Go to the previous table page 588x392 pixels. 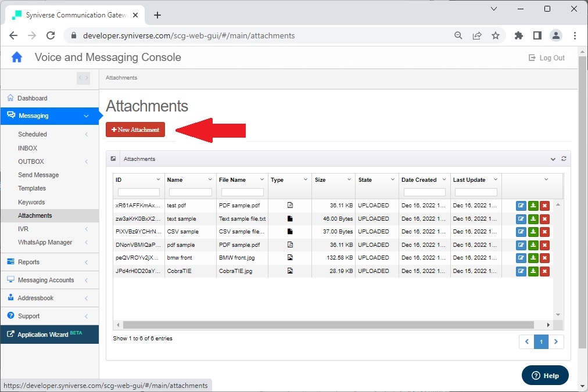(x=526, y=341)
